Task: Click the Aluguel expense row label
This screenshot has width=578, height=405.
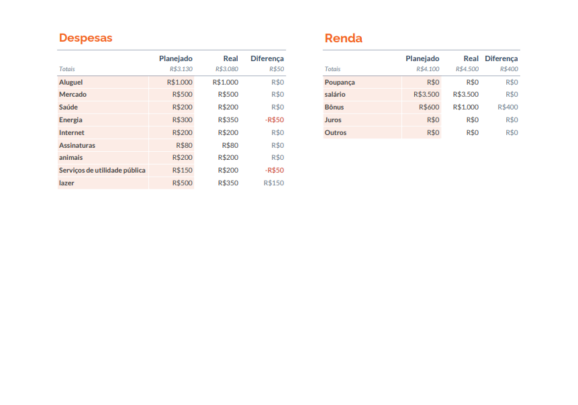Action: (x=71, y=82)
